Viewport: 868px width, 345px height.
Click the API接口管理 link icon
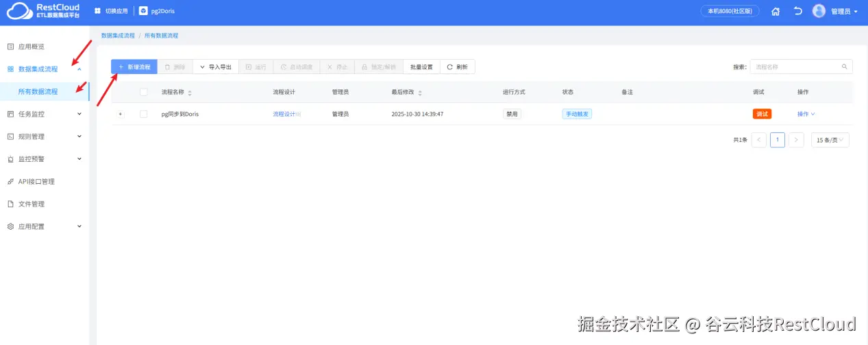(x=10, y=182)
